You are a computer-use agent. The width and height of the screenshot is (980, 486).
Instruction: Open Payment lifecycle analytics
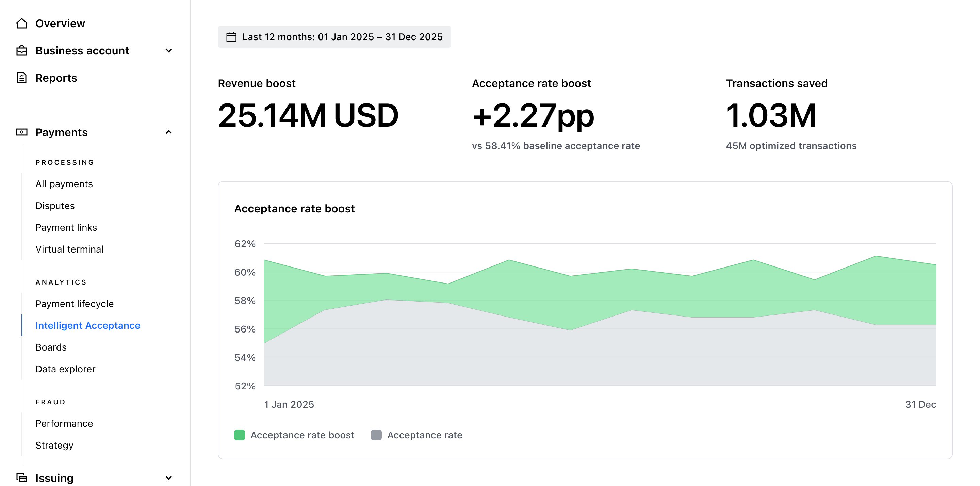75,303
